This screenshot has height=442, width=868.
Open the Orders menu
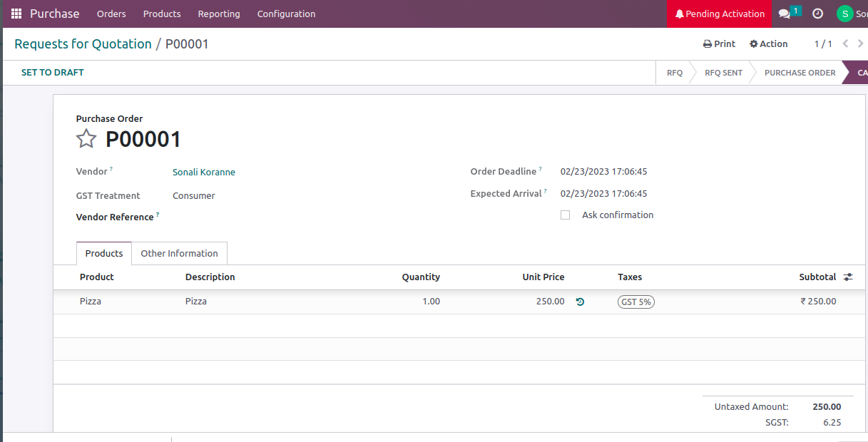point(111,14)
